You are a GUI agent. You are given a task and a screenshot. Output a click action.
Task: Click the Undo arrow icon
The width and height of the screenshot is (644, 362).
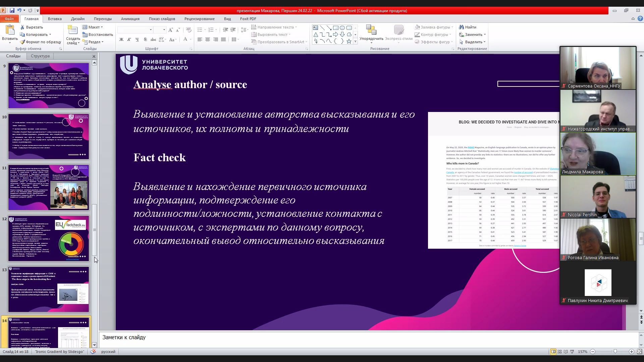point(19,10)
